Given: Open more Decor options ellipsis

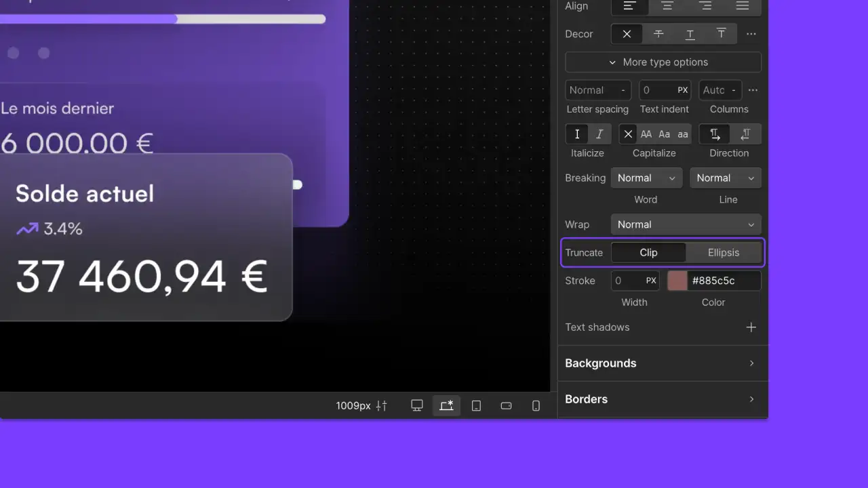Looking at the screenshot, I should tap(751, 34).
